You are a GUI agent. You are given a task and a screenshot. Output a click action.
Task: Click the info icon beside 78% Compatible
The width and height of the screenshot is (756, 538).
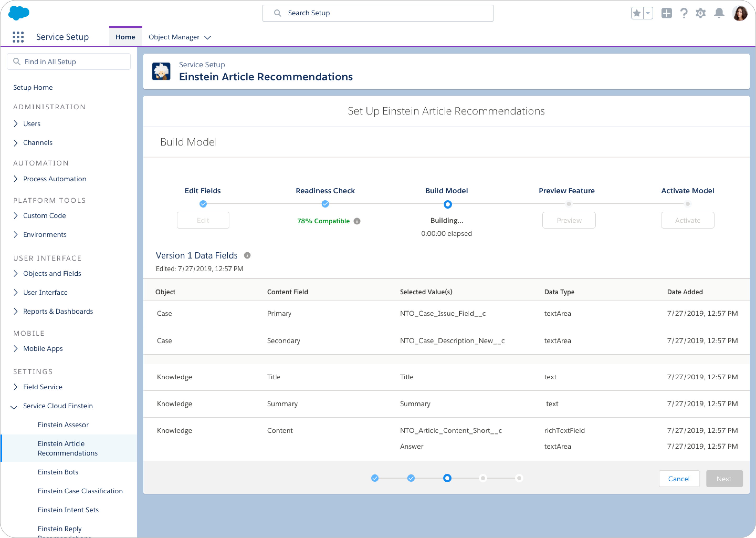pyautogui.click(x=357, y=221)
